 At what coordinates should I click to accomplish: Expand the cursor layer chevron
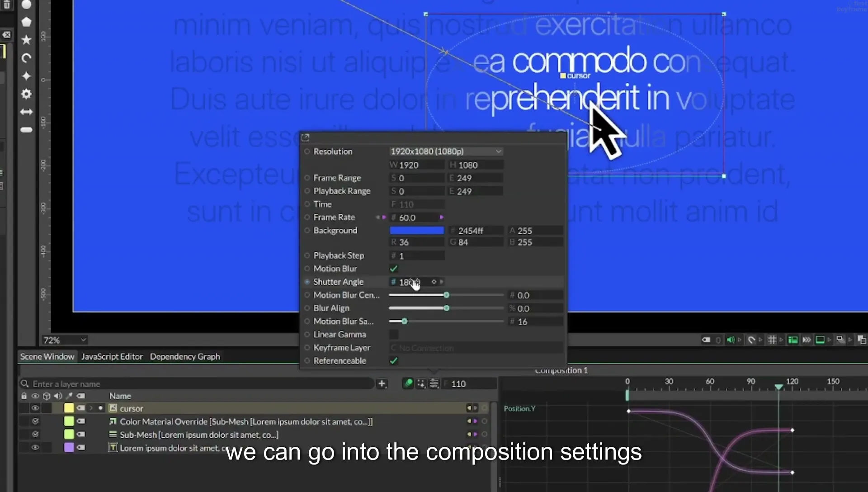pyautogui.click(x=91, y=408)
